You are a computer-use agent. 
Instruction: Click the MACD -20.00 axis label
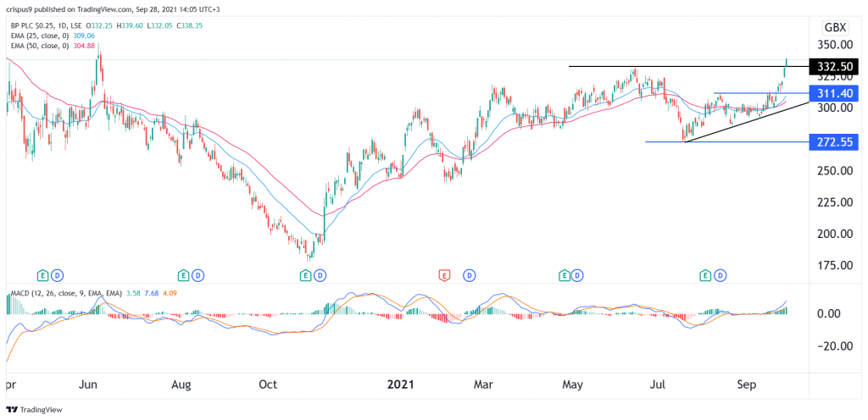point(837,346)
